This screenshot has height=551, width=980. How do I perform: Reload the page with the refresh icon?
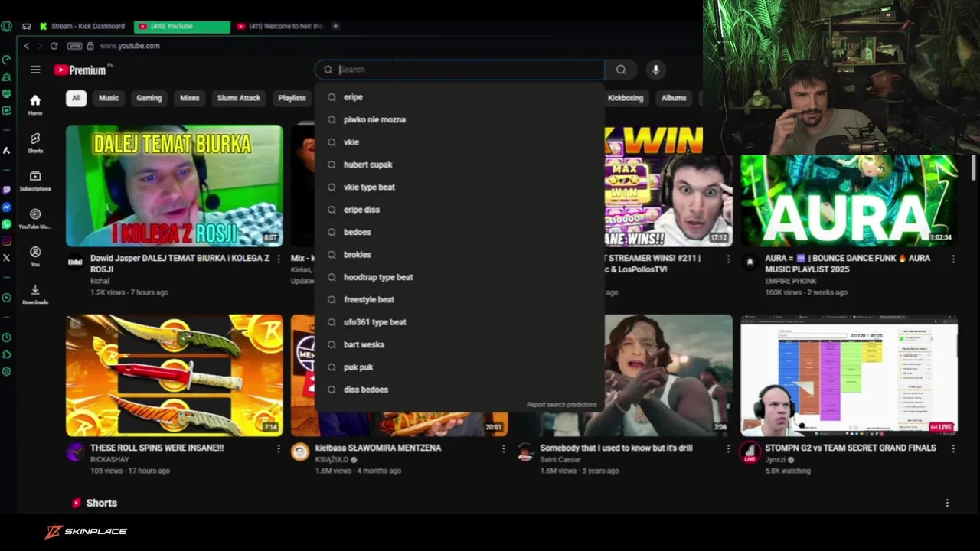[x=54, y=46]
